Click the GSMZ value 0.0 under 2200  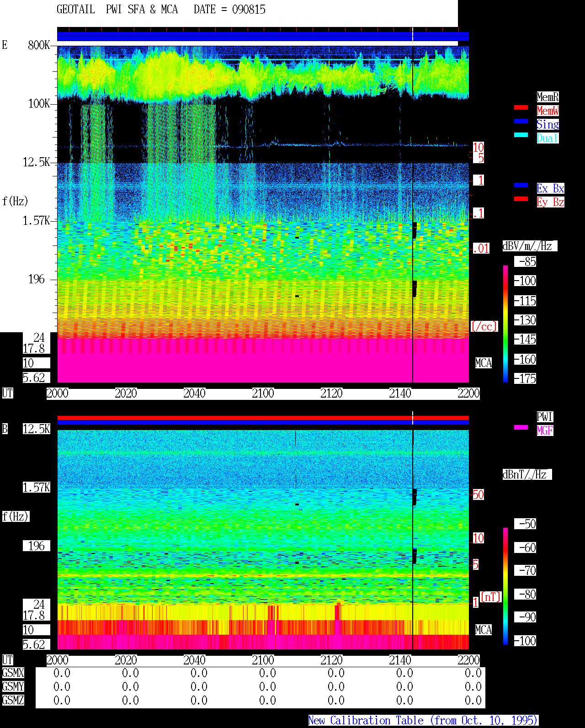[473, 700]
